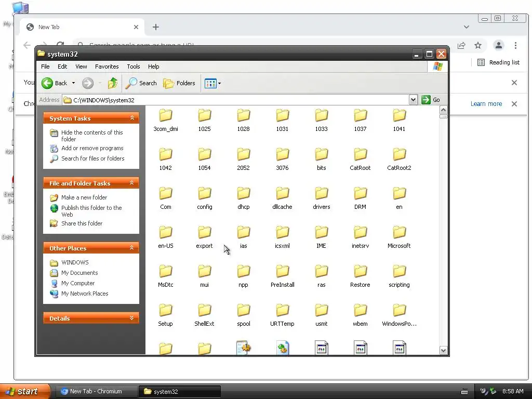
Task: Collapse the System Tasks panel
Action: 132,118
